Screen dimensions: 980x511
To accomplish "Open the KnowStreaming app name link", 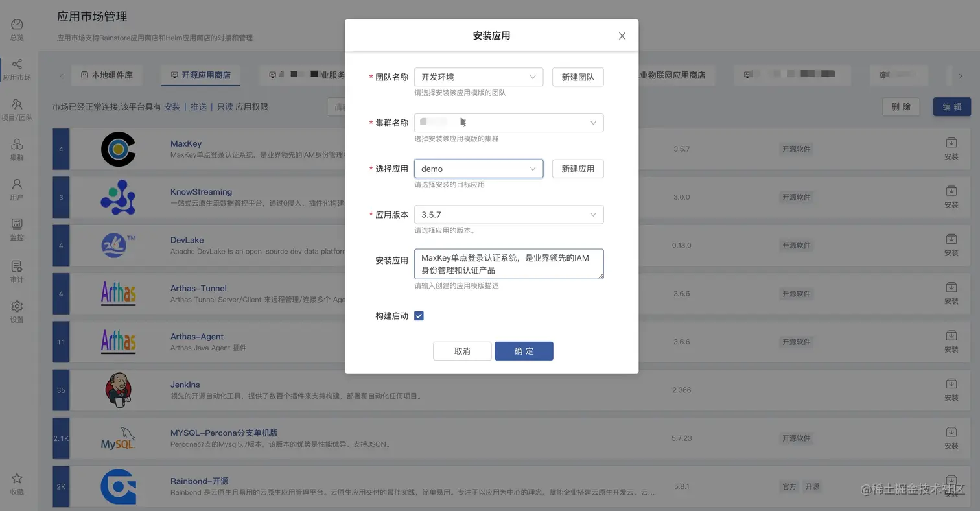I will [201, 192].
